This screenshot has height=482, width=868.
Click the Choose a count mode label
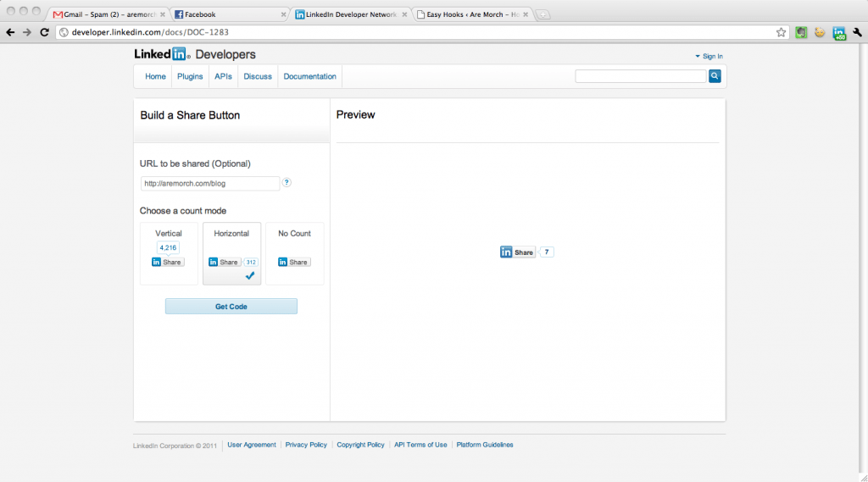tap(183, 211)
